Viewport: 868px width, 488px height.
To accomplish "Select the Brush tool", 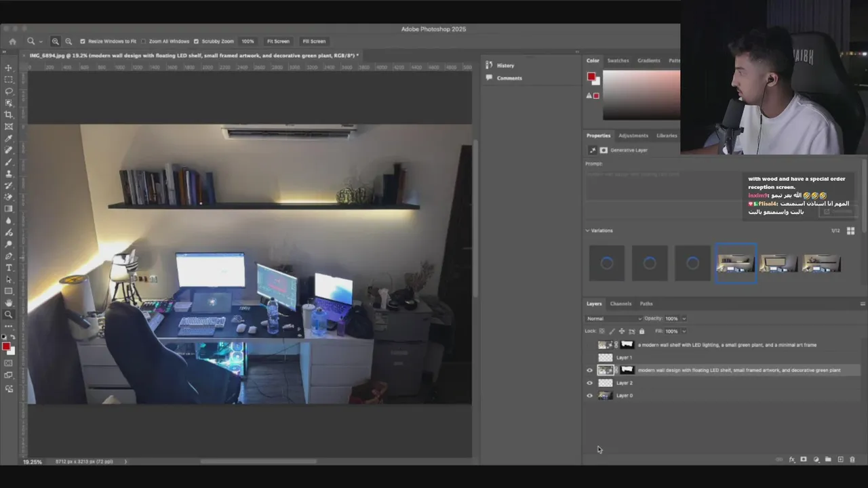I will 9,162.
